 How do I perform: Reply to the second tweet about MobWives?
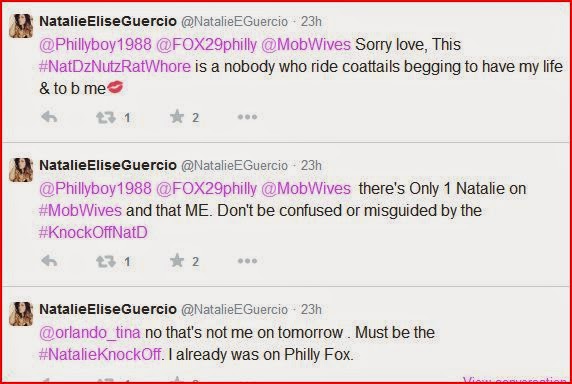pyautogui.click(x=49, y=261)
